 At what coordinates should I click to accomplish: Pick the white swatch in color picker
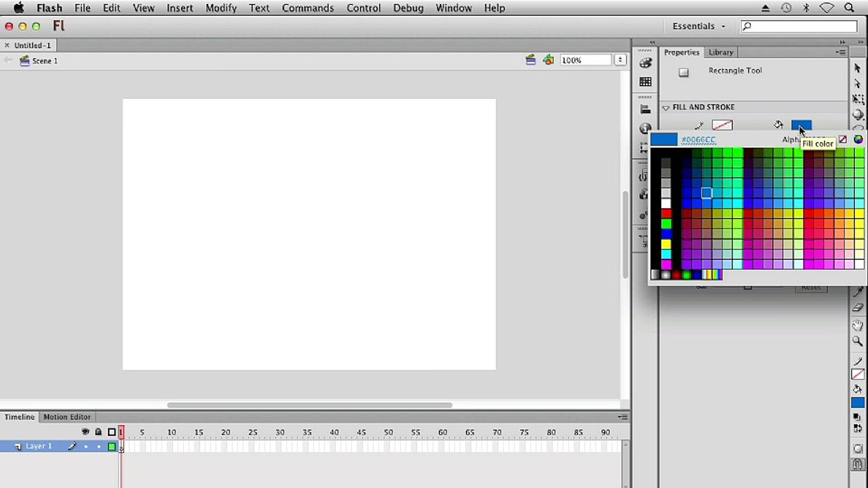tap(666, 204)
